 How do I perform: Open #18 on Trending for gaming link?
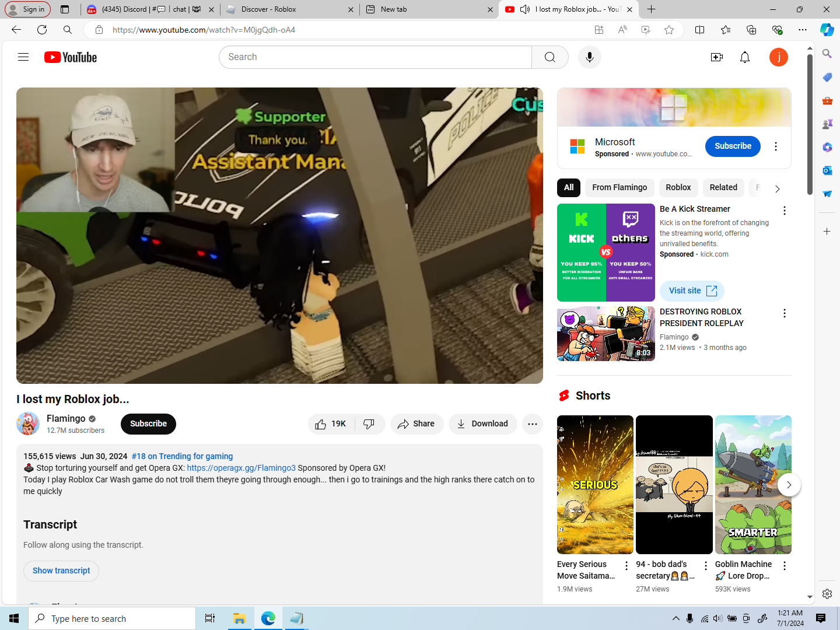182,456
